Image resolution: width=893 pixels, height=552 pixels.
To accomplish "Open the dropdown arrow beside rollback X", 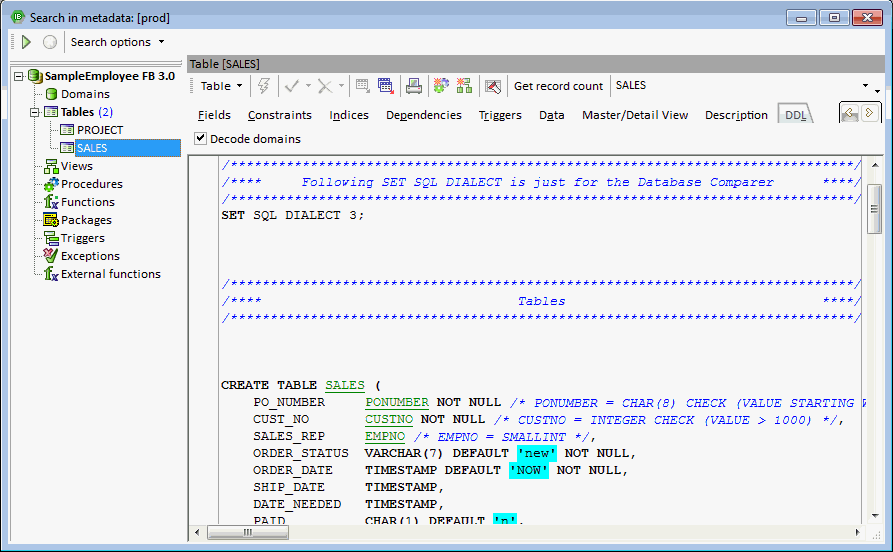I will (341, 86).
